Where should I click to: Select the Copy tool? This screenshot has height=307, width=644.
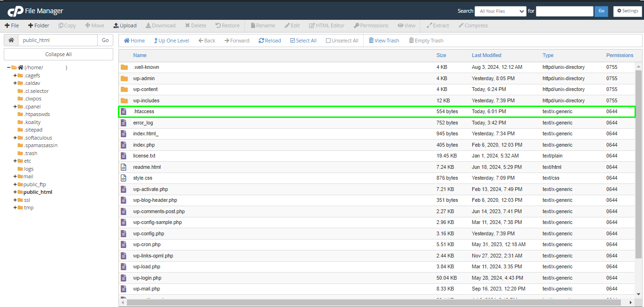67,25
